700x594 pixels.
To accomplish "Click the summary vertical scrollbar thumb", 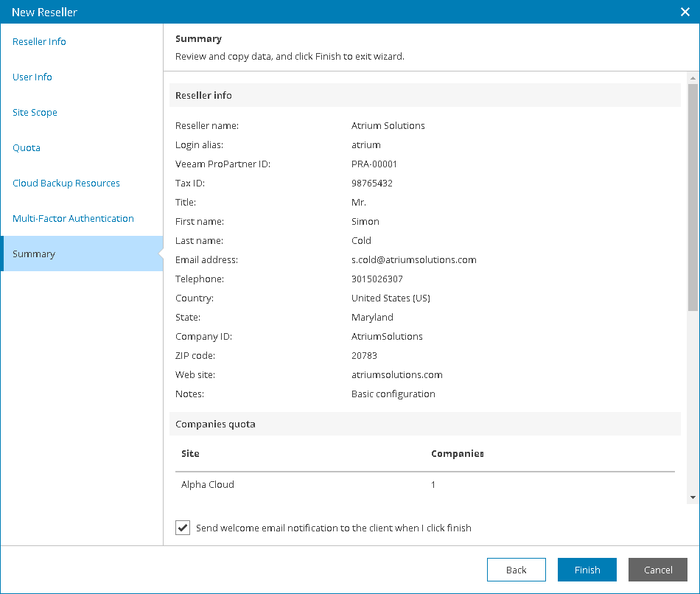I will (693, 197).
